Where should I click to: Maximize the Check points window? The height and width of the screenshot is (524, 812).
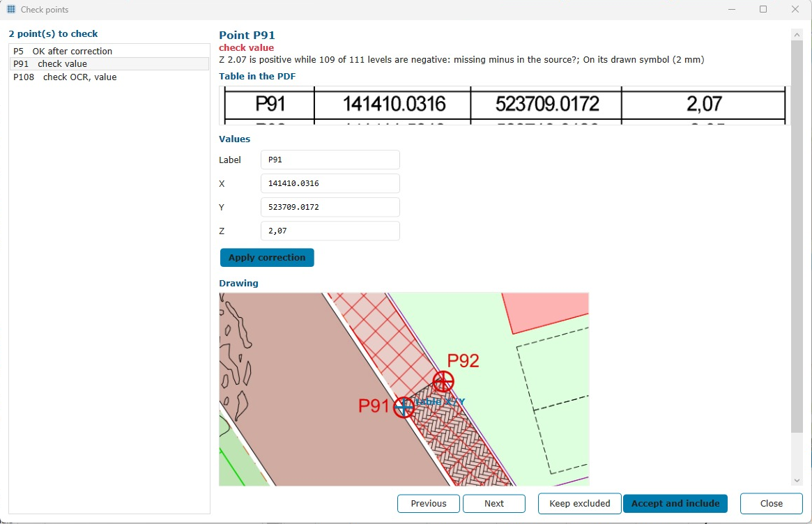coord(763,9)
